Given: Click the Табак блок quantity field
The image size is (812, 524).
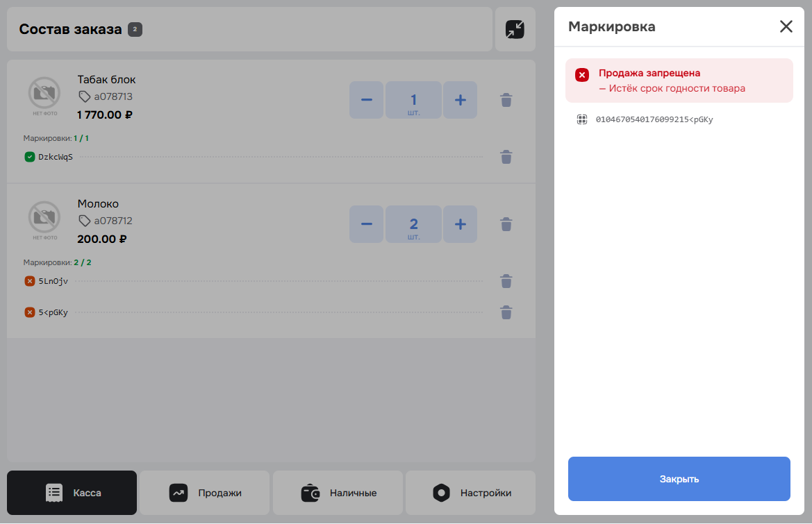Looking at the screenshot, I should click(x=414, y=100).
